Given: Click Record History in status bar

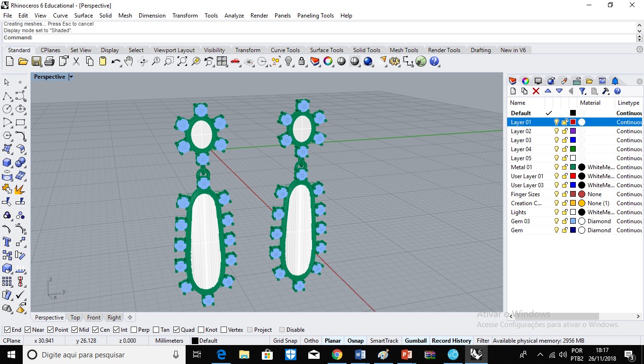Looking at the screenshot, I should 451,341.
